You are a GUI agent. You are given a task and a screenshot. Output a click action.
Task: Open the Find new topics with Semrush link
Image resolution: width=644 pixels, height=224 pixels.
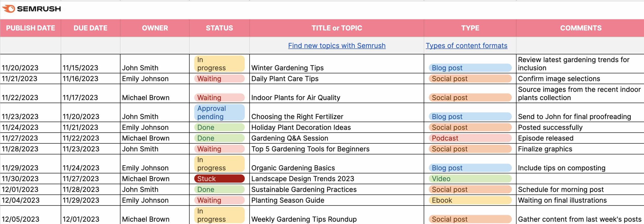point(337,46)
